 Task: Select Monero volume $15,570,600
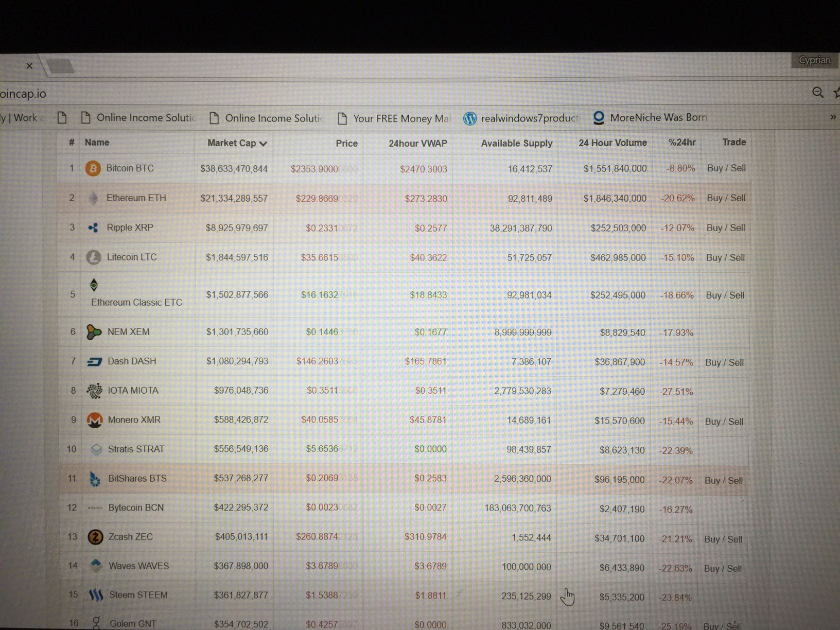pyautogui.click(x=619, y=421)
